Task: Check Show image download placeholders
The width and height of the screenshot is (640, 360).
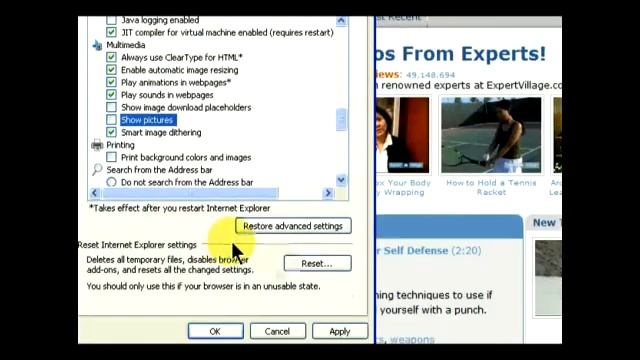Action: tap(111, 107)
